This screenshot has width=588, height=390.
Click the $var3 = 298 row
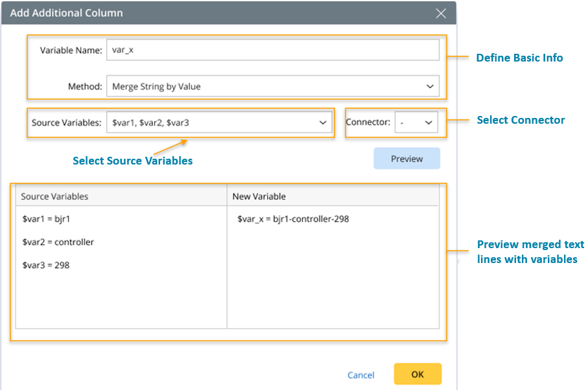coord(46,266)
